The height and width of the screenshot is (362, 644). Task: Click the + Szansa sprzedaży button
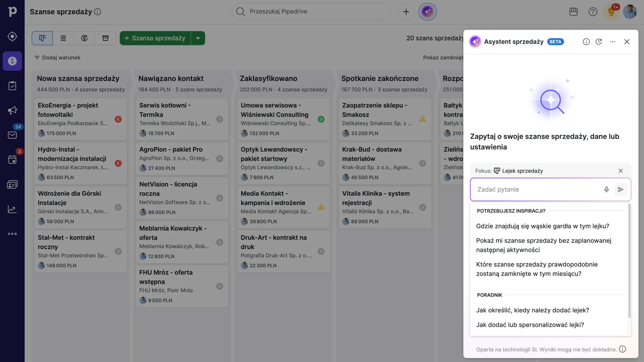pos(155,38)
